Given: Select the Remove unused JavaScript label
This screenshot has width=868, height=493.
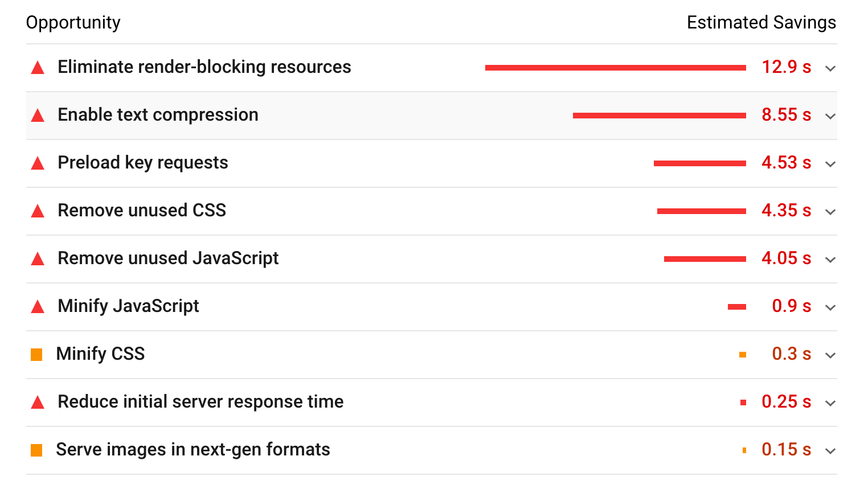Looking at the screenshot, I should (x=168, y=258).
